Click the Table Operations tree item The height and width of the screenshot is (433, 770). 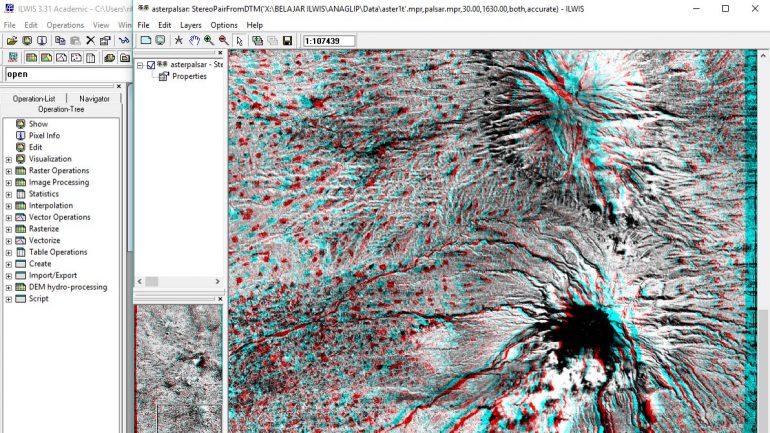[58, 252]
